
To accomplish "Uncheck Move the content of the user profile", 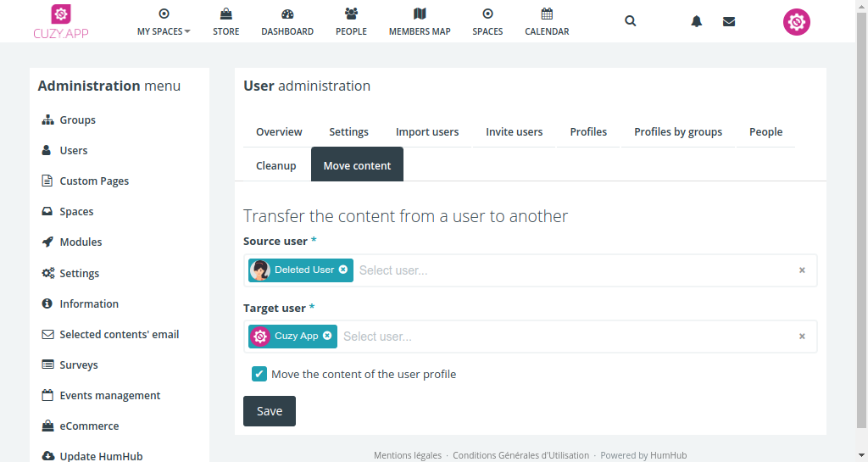I will coord(259,374).
